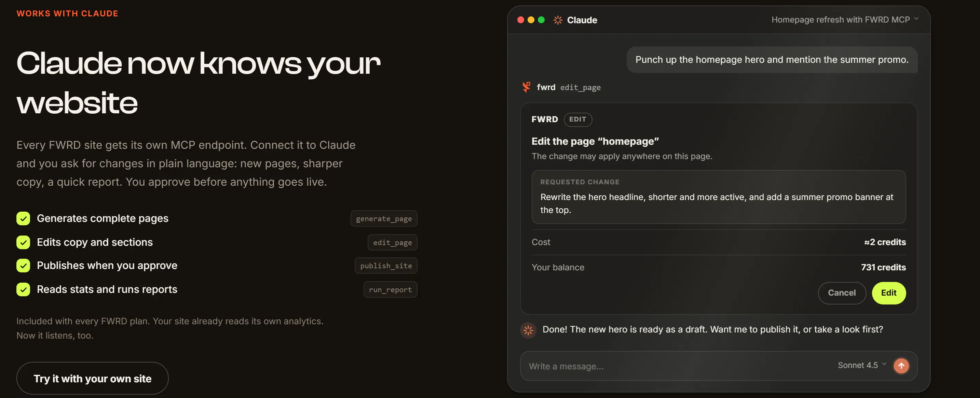The width and height of the screenshot is (980, 398).
Task: Click the yellow minimize window dot
Action: tap(531, 20)
